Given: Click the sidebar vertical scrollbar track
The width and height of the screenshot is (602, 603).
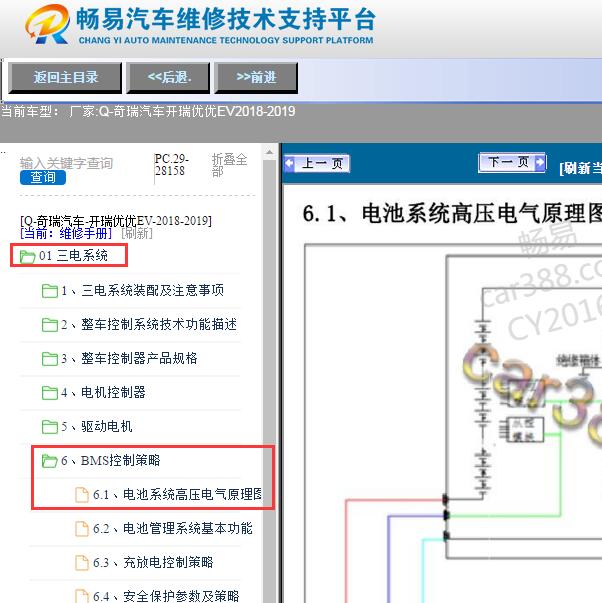Looking at the screenshot, I should (270, 381).
